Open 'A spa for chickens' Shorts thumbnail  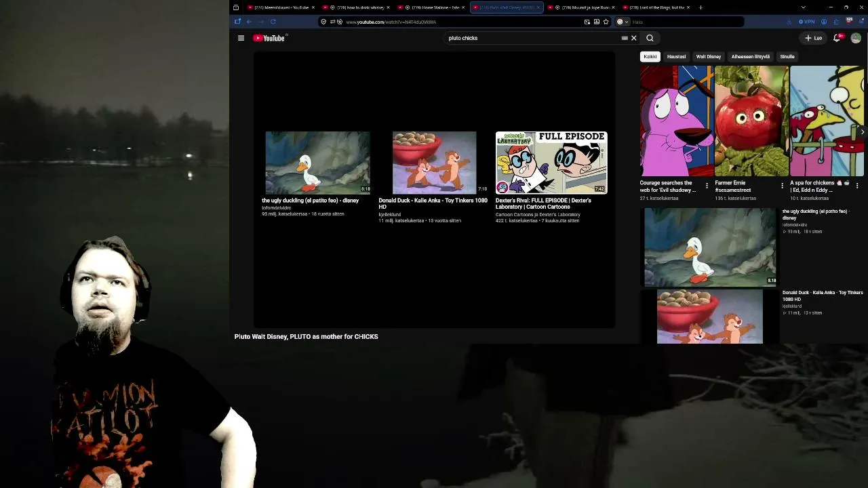827,121
